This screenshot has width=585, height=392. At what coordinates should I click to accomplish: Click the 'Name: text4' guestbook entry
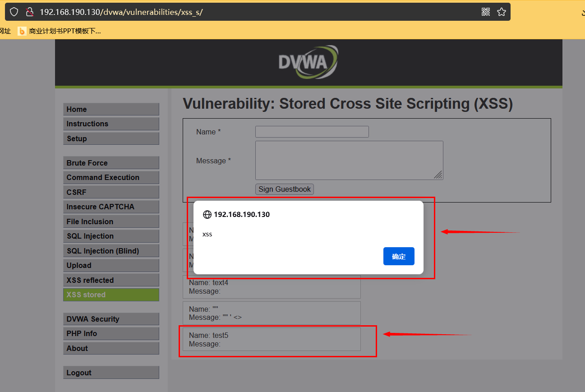[x=272, y=287]
